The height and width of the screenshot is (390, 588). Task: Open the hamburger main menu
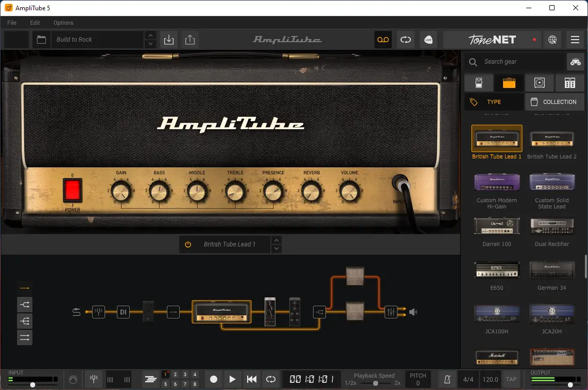(575, 40)
